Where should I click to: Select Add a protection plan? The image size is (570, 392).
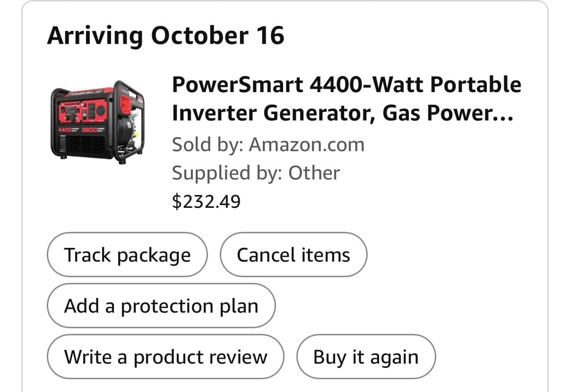click(x=161, y=306)
